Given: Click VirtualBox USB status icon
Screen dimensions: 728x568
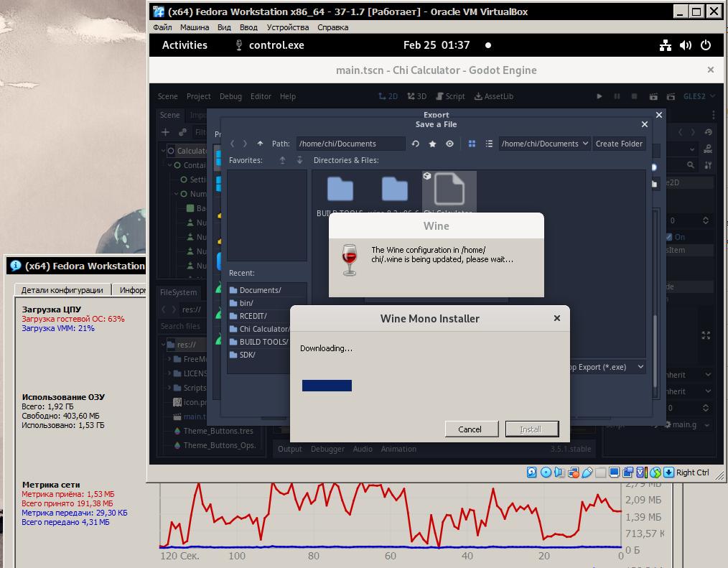Looking at the screenshot, I should coord(587,472).
